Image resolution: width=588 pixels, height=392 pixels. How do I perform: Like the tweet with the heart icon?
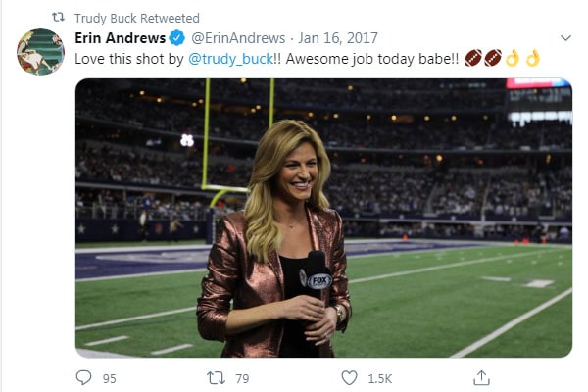[350, 377]
